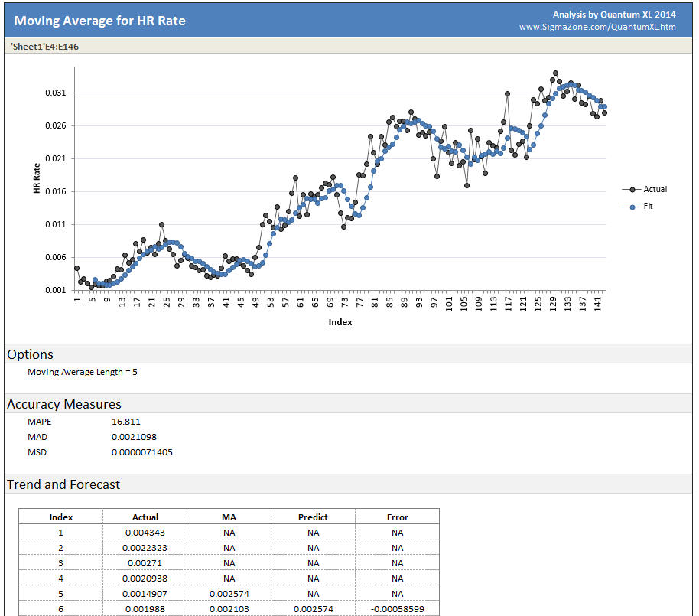This screenshot has height=616, width=699.
Task: Click the Predict column header
Action: click(x=312, y=517)
